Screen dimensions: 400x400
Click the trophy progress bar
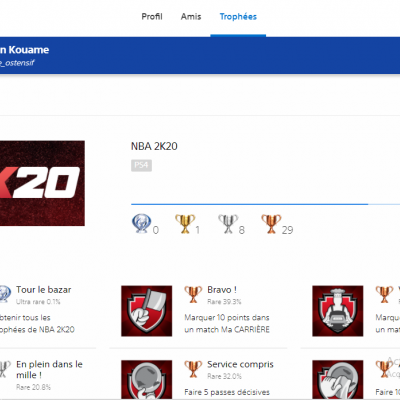pyautogui.click(x=265, y=204)
